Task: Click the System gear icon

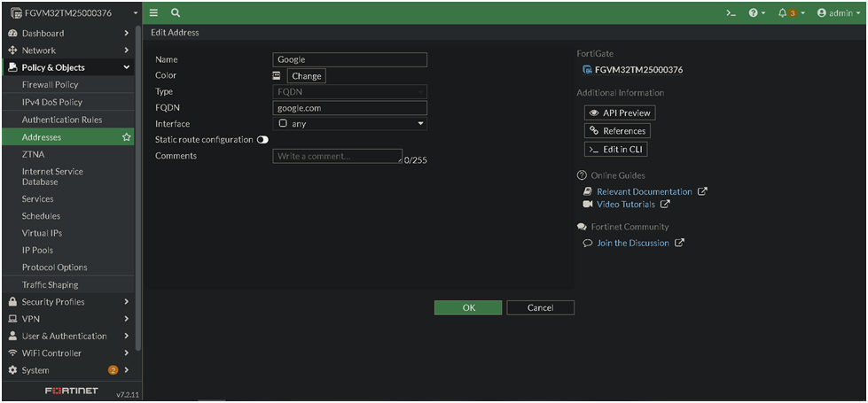Action: click(x=12, y=370)
